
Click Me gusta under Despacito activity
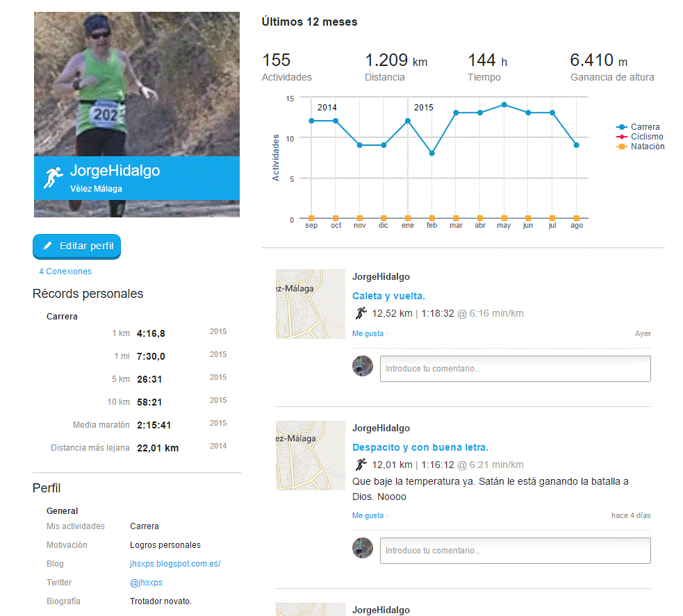tap(368, 515)
